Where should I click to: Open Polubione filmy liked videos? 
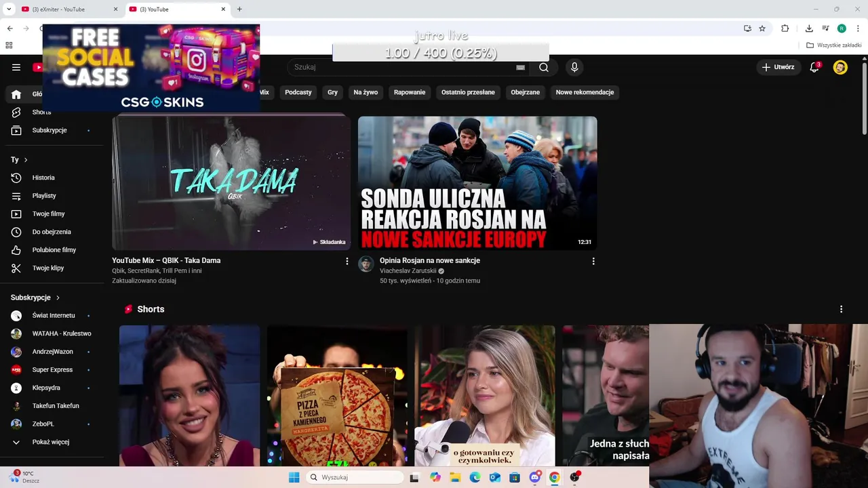tap(54, 250)
